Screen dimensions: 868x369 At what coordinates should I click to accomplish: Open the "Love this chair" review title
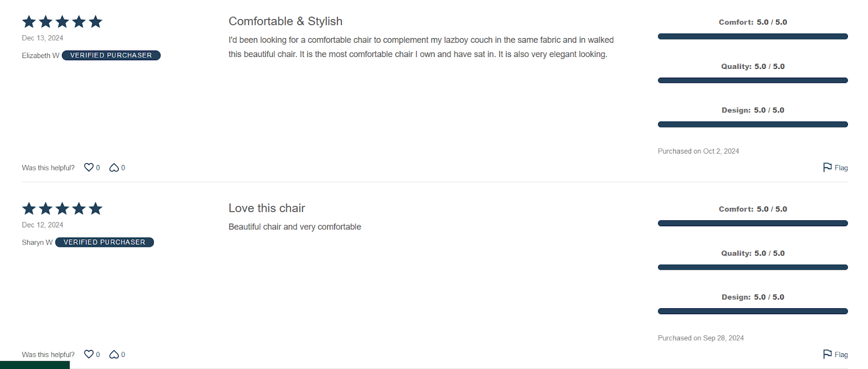point(266,208)
